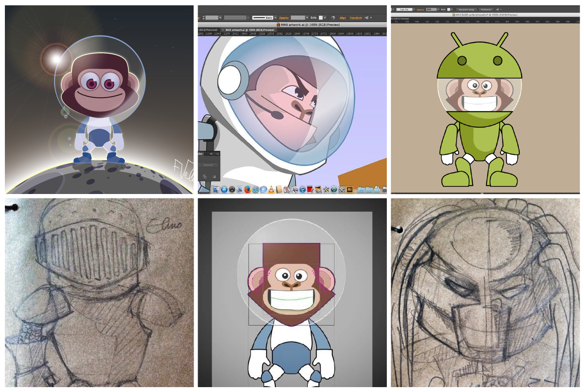Viewport: 584px width, 392px height.
Task: Open the grinning monkey in helmet thumbnail
Action: (x=292, y=293)
